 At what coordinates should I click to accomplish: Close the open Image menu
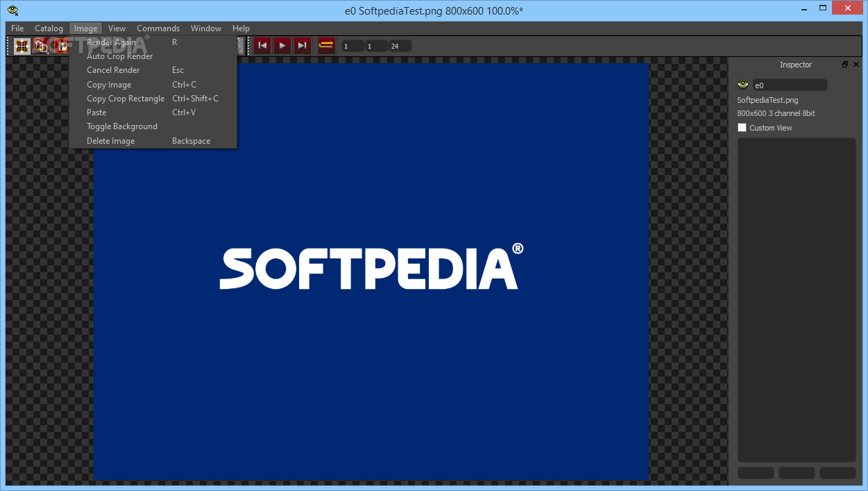click(86, 28)
